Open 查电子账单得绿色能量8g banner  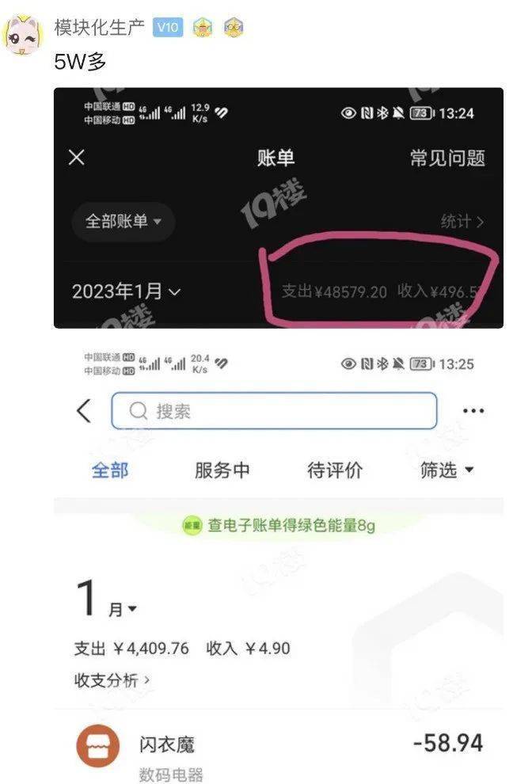279,526
